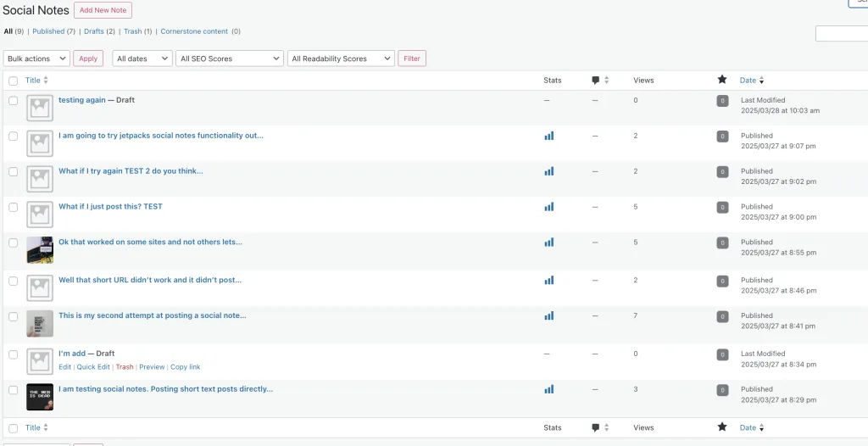Filter list to Drafts (2)

[100, 31]
